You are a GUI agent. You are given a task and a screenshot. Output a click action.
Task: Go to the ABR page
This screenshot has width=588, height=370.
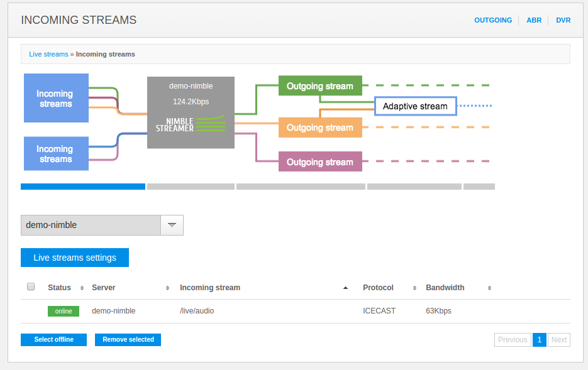coord(534,20)
